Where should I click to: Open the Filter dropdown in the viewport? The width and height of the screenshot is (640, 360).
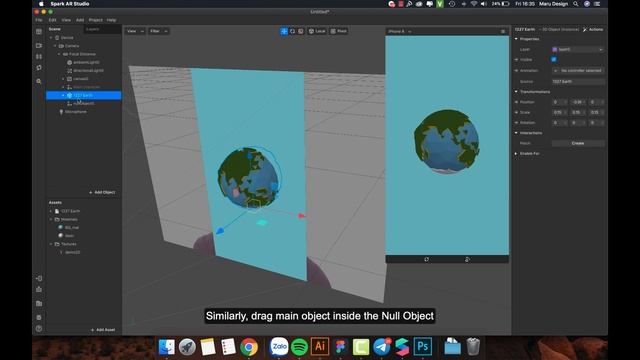pyautogui.click(x=159, y=31)
